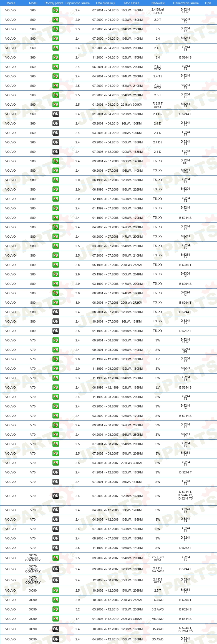217x644 pixels.
Task: Click diesel ON icon in S80 D 5252 T row
Action: [x=56, y=331]
